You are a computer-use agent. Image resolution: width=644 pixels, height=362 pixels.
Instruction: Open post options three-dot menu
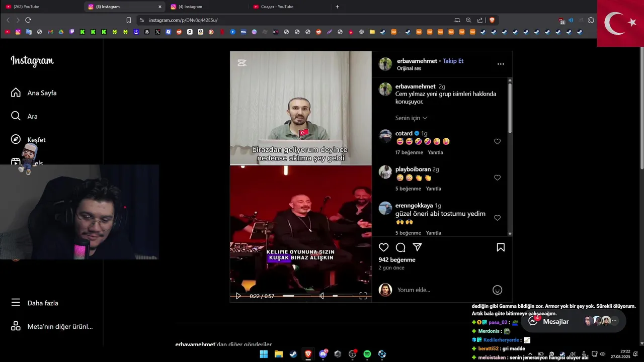[501, 64]
